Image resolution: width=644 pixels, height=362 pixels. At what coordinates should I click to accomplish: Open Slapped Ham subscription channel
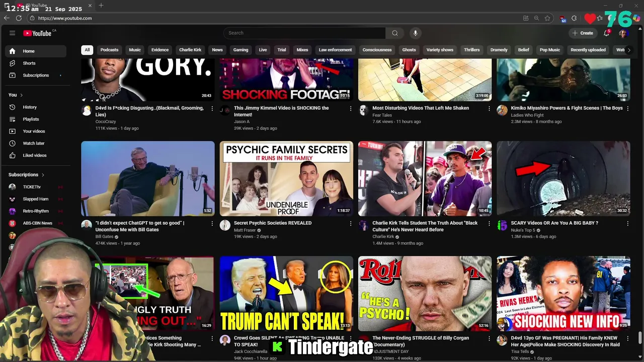coord(35,199)
